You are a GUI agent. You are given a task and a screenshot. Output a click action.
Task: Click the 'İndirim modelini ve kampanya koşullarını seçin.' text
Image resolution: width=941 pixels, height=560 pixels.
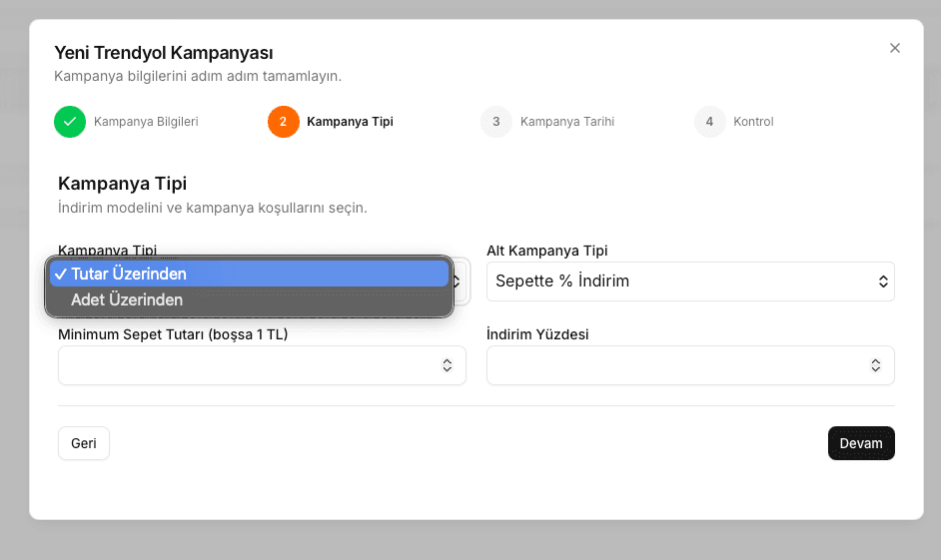point(213,208)
